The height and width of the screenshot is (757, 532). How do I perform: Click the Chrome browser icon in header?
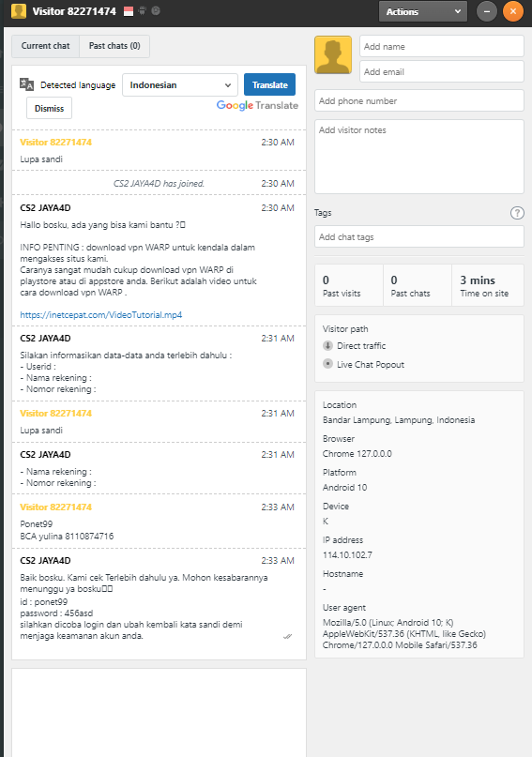(156, 10)
